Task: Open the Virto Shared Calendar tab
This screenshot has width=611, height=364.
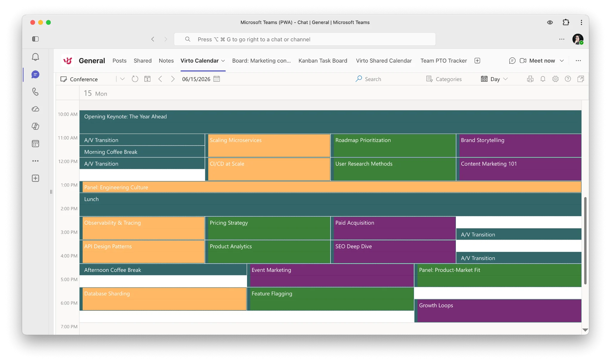Action: (384, 61)
